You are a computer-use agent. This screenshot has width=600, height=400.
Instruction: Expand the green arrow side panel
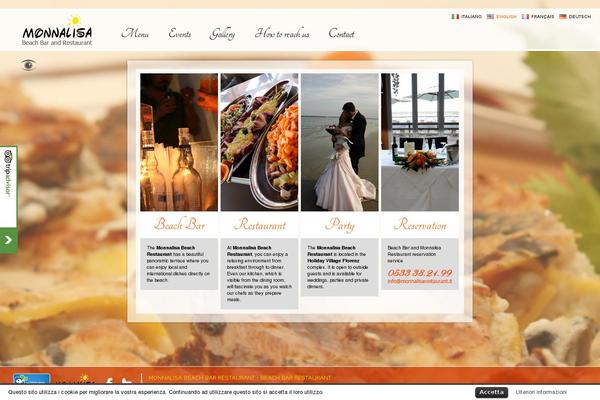[8, 240]
